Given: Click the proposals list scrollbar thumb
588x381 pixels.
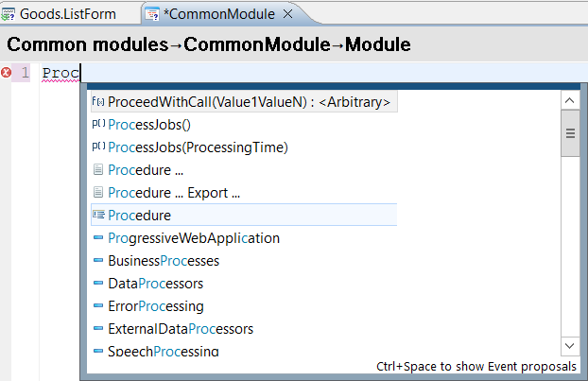Looking at the screenshot, I should click(x=569, y=132).
